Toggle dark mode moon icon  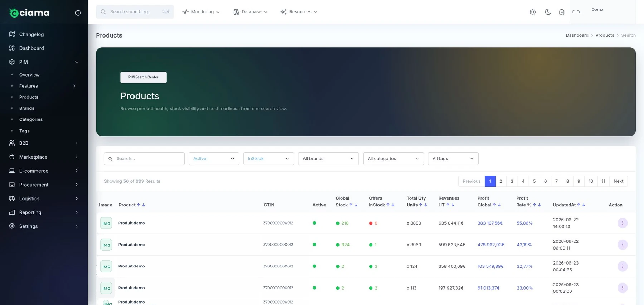coord(548,12)
